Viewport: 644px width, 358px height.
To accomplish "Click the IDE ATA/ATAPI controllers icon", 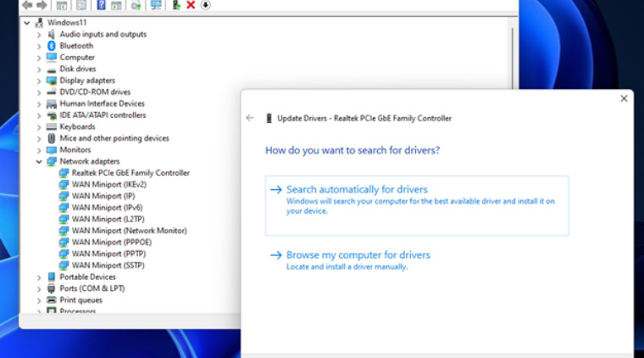I will click(52, 115).
